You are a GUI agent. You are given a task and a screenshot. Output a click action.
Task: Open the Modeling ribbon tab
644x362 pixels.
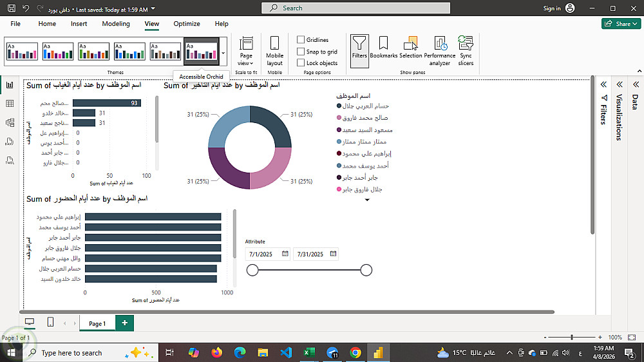(x=116, y=24)
